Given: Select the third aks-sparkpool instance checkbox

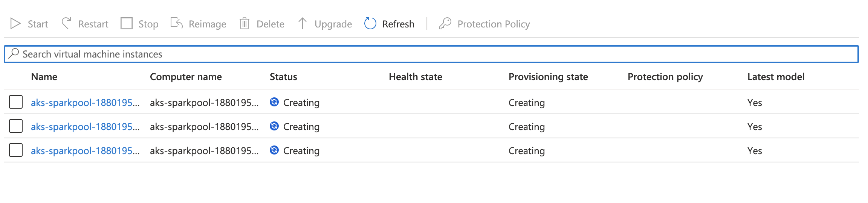Looking at the screenshot, I should [x=16, y=150].
